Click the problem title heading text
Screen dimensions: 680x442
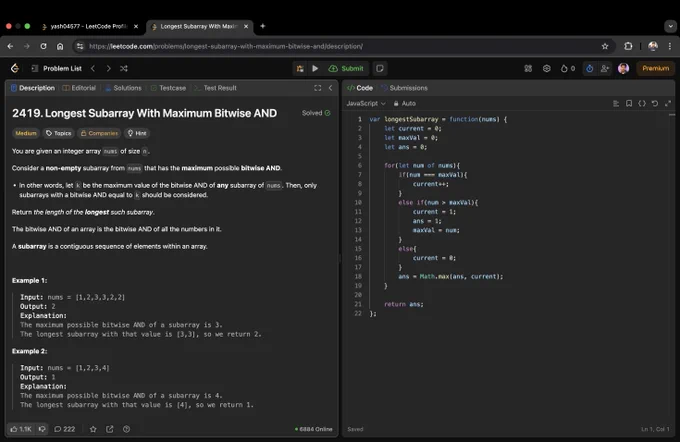pyautogui.click(x=144, y=113)
